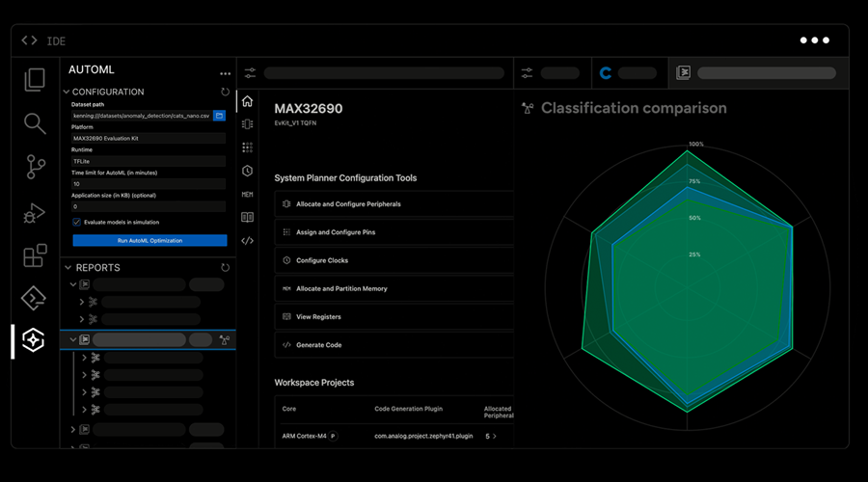The width and height of the screenshot is (868, 482).
Task: Select the AutoML hexagon icon in activity bar
Action: coord(33,339)
